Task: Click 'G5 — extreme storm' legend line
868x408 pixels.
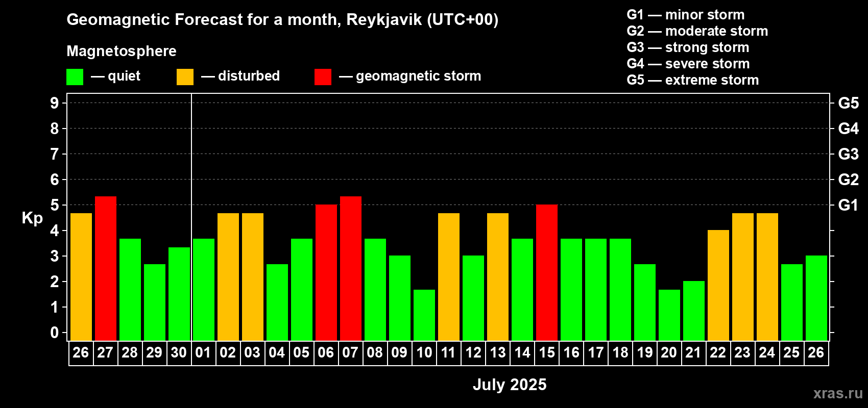Action: pyautogui.click(x=693, y=80)
